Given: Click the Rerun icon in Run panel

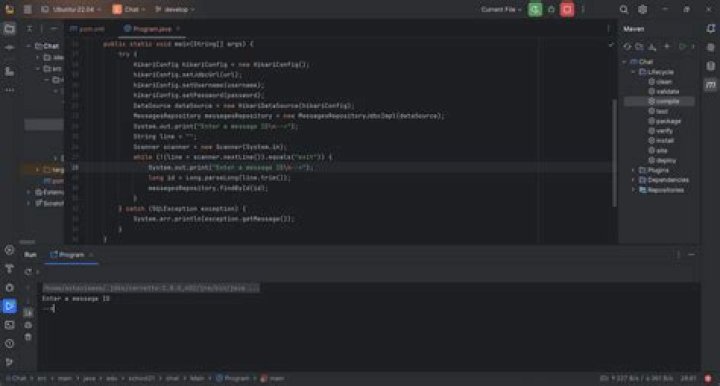Looking at the screenshot, I should (x=28, y=272).
